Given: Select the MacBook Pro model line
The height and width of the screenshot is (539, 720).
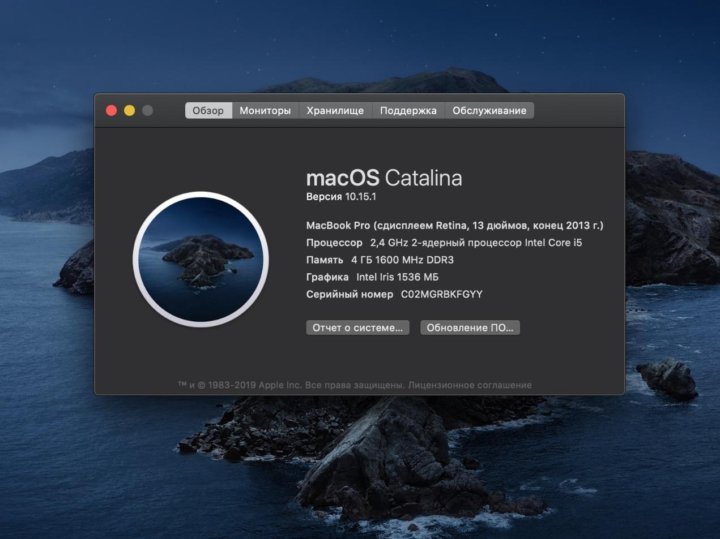Looking at the screenshot, I should [x=454, y=225].
